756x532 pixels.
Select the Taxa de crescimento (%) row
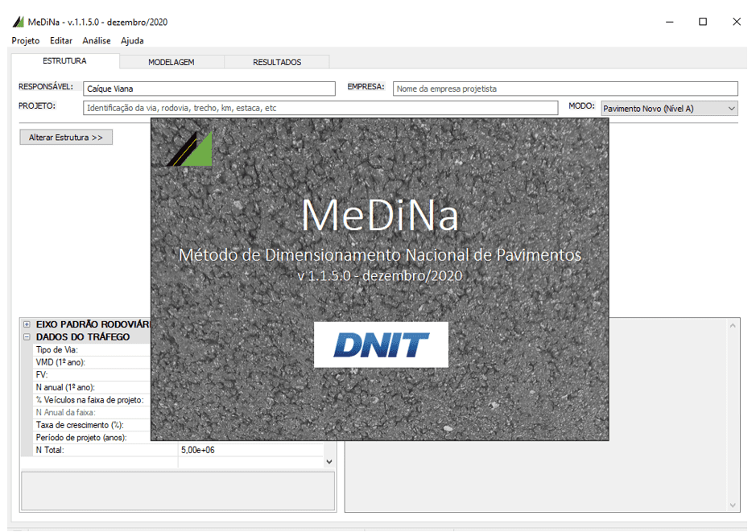click(x=92, y=425)
